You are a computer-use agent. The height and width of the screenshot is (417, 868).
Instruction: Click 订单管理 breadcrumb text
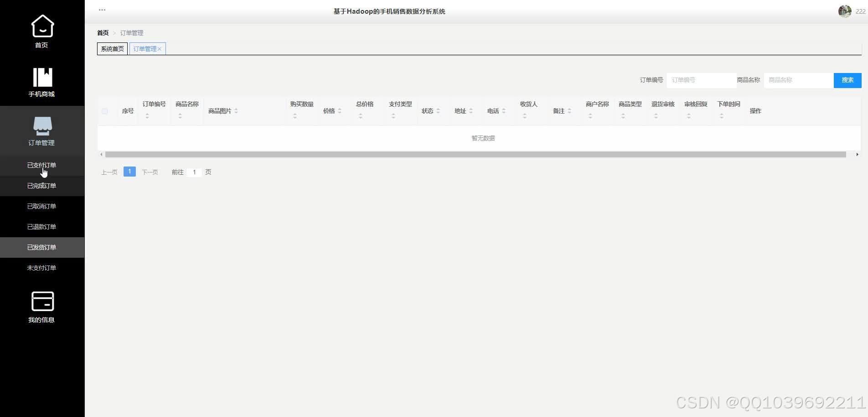pos(132,33)
